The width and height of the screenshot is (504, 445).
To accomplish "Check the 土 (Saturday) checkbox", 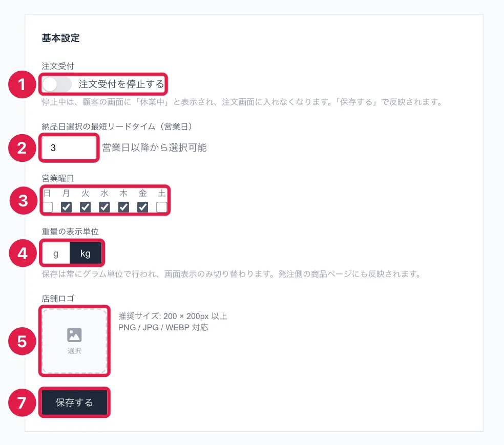I will [162, 207].
